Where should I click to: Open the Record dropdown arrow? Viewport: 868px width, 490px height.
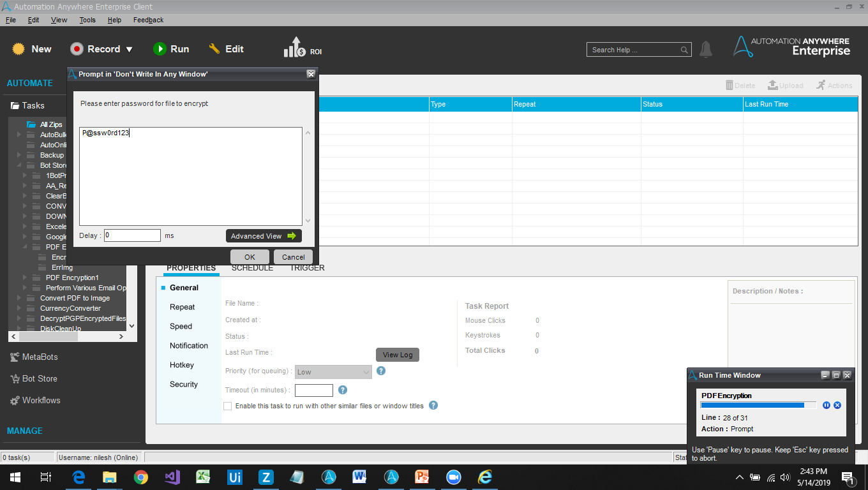point(129,49)
